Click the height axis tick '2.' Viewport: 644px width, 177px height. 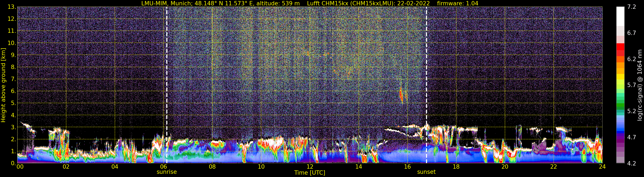13,139
